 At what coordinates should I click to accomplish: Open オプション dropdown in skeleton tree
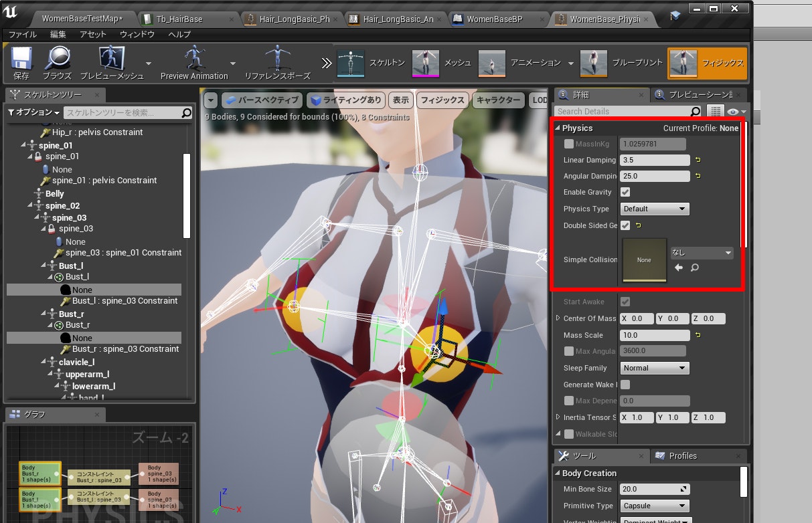click(34, 112)
